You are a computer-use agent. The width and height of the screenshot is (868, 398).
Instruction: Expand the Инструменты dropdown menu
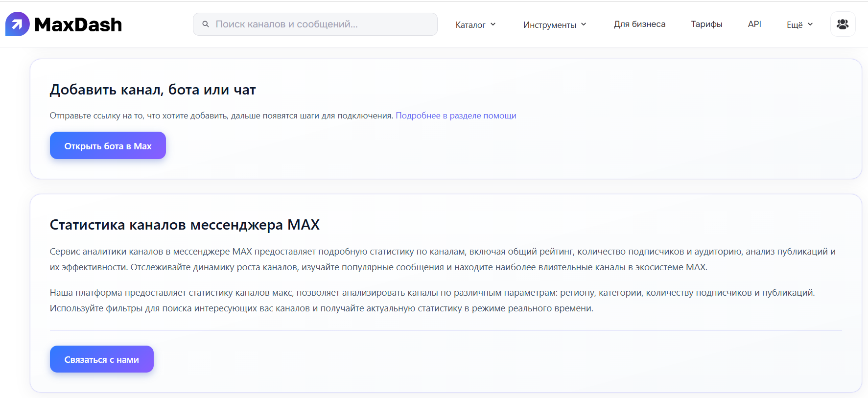[x=554, y=24]
